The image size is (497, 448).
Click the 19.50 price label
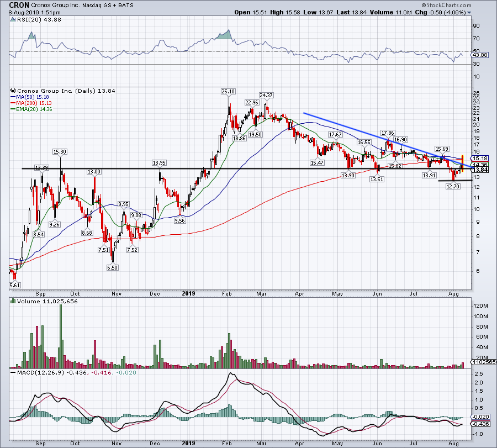[255, 134]
